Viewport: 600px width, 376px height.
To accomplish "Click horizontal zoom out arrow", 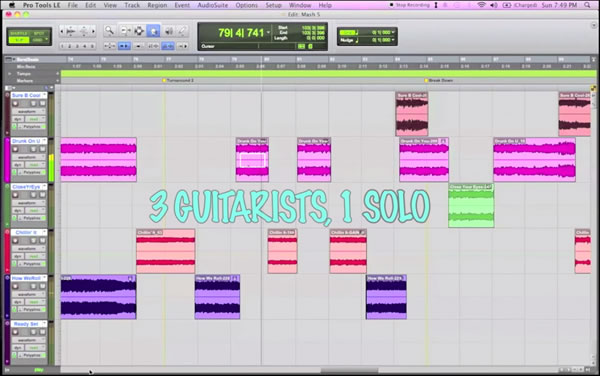I will coord(62,31).
